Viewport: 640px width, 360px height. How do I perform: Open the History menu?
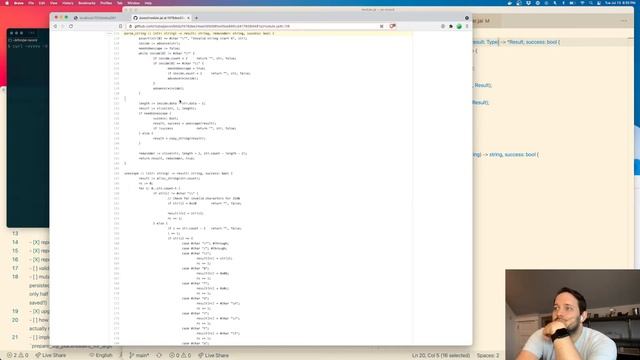pyautogui.click(x=68, y=3)
